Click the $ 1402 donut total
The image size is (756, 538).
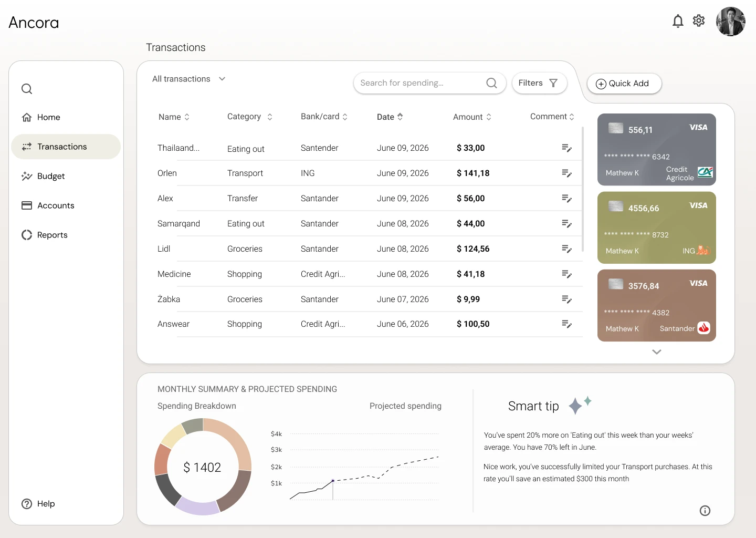[x=202, y=468]
